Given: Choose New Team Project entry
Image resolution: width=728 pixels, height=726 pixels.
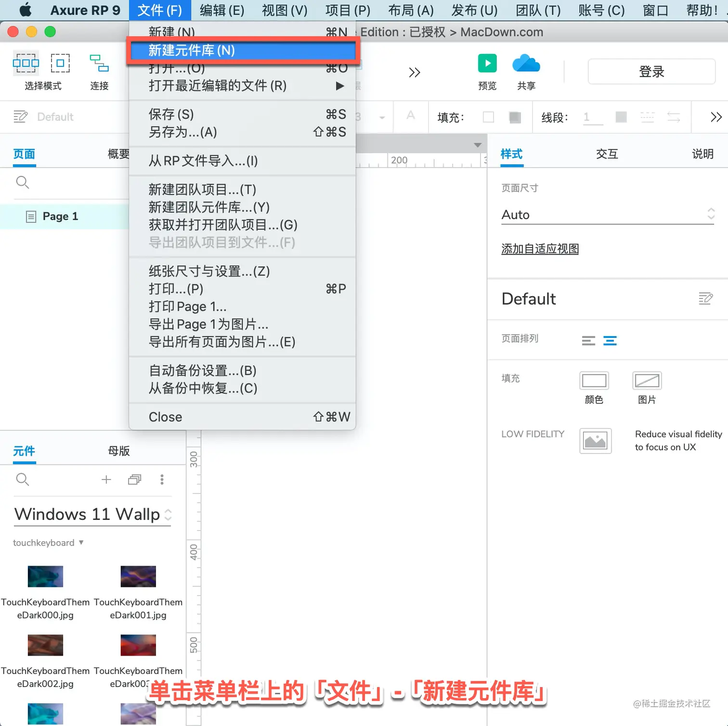Looking at the screenshot, I should (242, 190).
